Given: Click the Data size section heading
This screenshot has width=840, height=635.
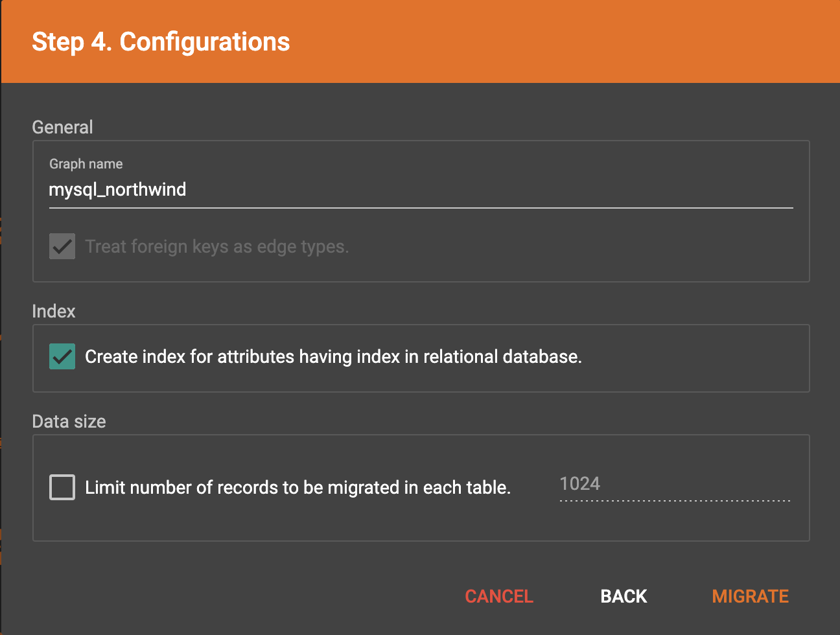Looking at the screenshot, I should [x=69, y=421].
